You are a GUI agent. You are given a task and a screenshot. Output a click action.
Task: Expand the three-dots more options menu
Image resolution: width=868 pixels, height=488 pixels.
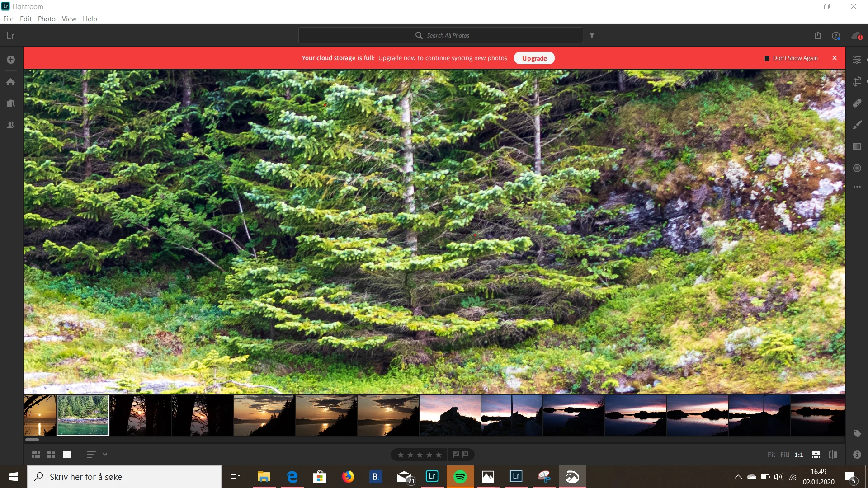[857, 187]
